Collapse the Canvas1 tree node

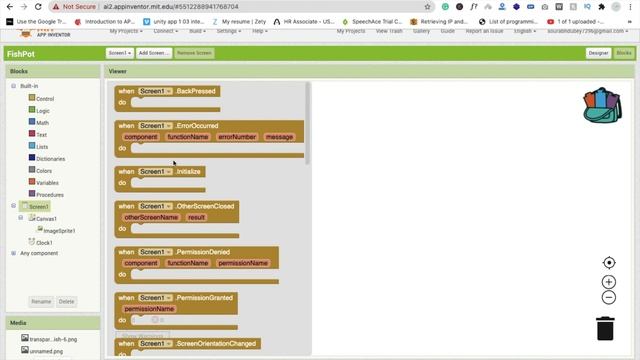(21, 218)
